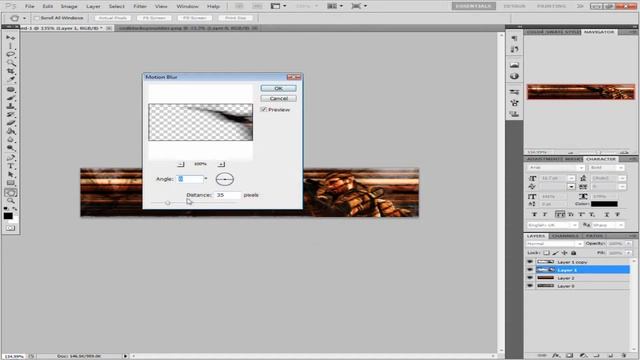The height and width of the screenshot is (360, 640).
Task: Select the History Brush tool
Action: [x=10, y=115]
